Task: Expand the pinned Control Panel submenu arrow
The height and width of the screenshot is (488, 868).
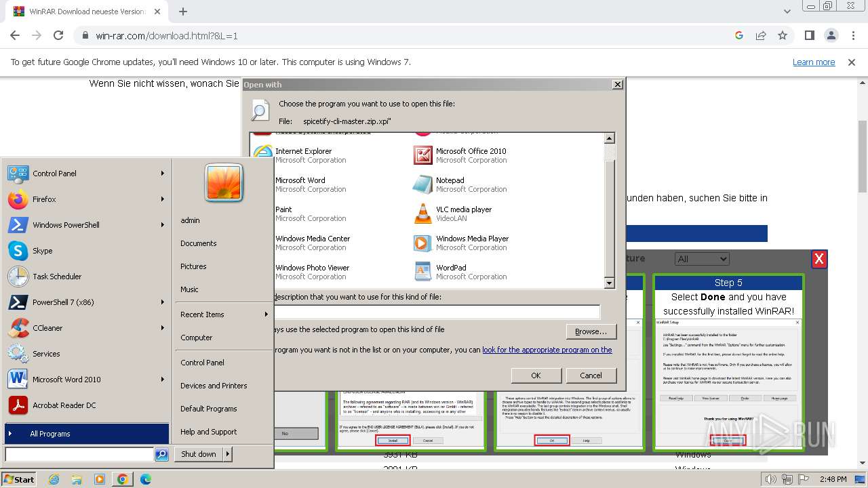Action: coord(163,174)
